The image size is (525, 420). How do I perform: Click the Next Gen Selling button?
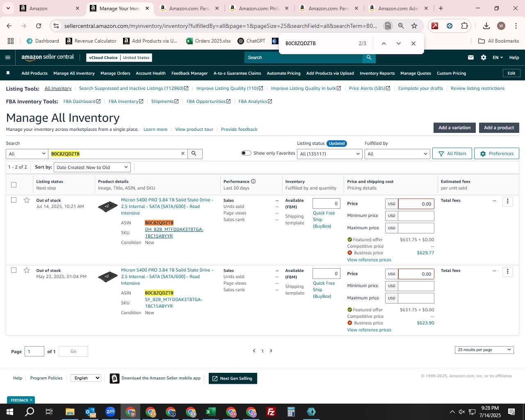(233, 378)
